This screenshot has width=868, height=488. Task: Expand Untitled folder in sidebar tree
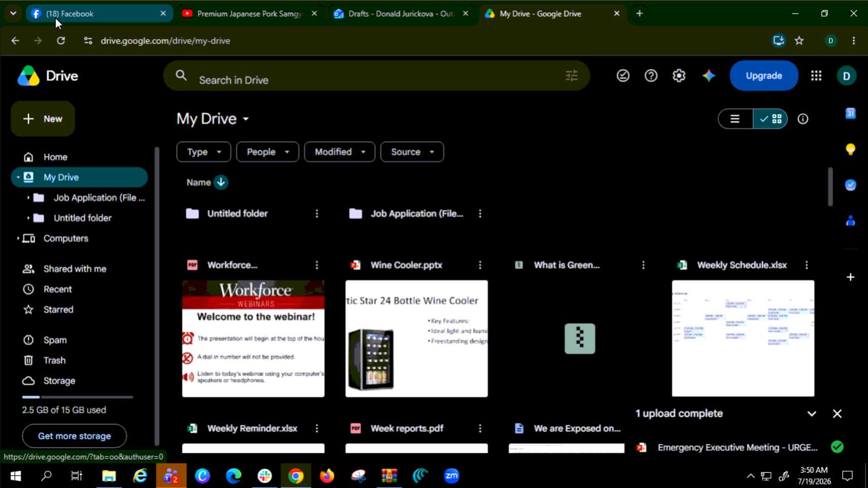28,218
